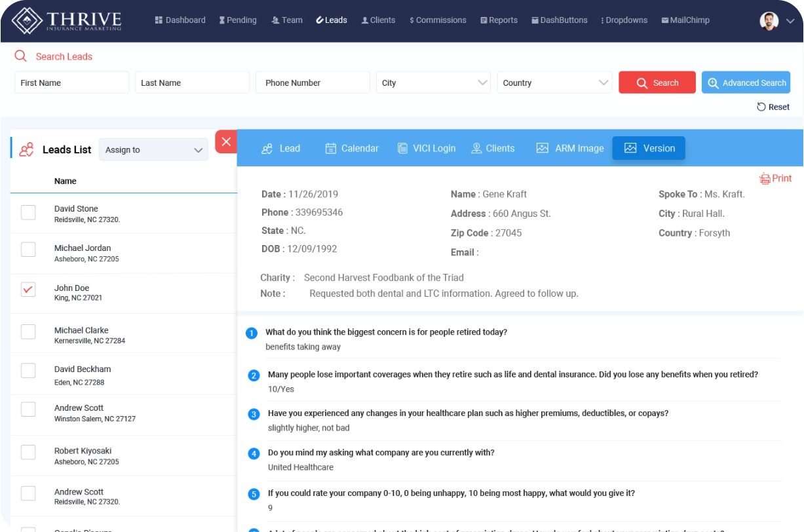Uncheck the John Doe checkbox
Image resolution: width=804 pixels, height=532 pixels.
pos(28,289)
